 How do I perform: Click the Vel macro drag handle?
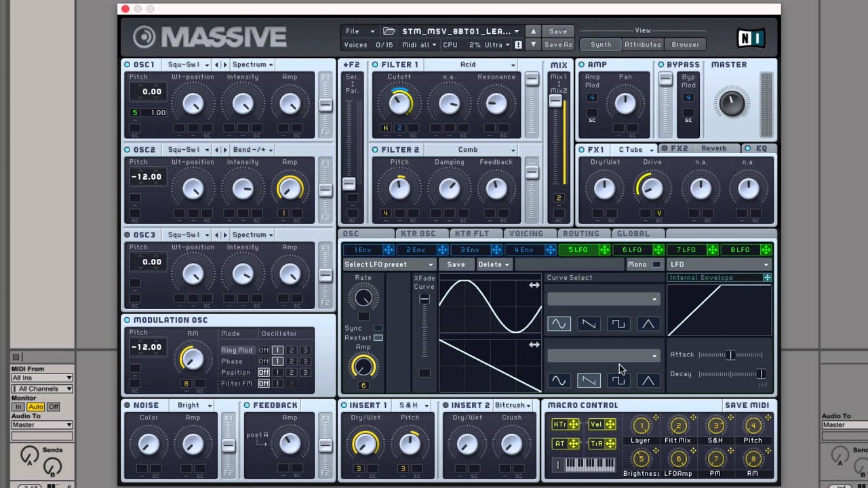(x=610, y=424)
